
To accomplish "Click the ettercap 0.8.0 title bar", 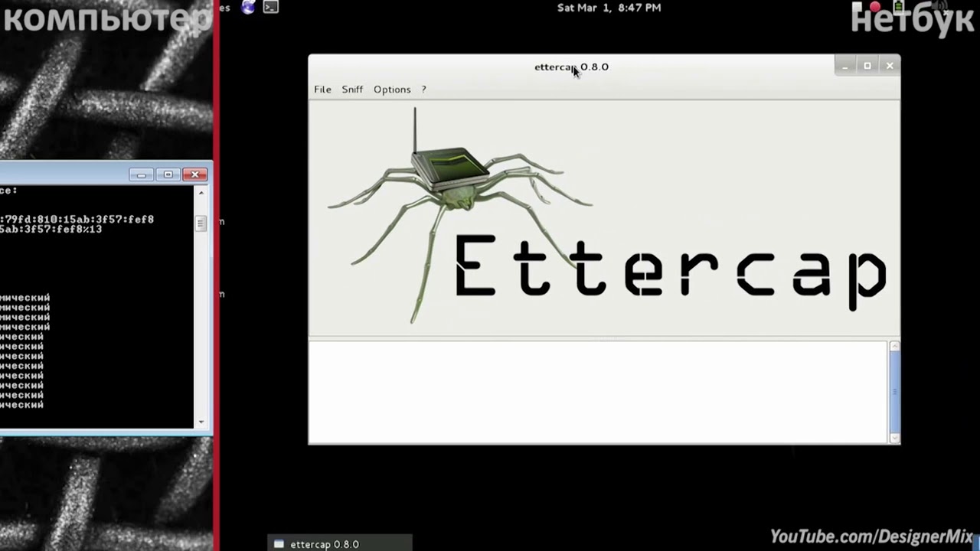I will coord(571,67).
